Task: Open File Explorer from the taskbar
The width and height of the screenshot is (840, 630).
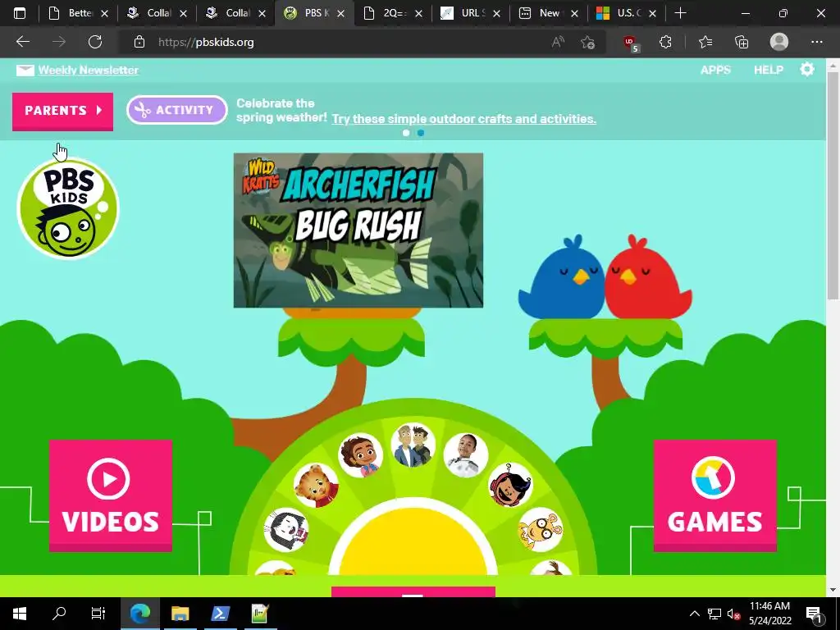Action: 180,614
